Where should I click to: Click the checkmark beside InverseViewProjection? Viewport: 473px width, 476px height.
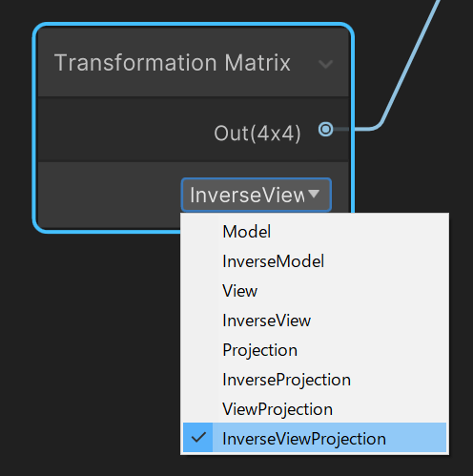pos(198,438)
